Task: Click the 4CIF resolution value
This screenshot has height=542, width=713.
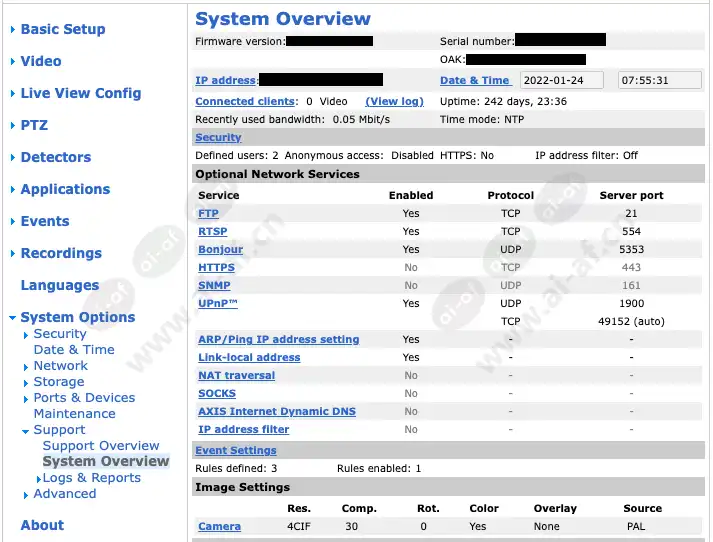Action: tap(299, 527)
